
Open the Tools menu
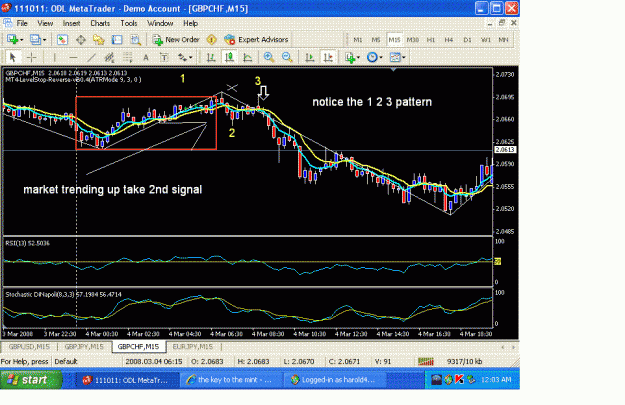pyautogui.click(x=129, y=23)
